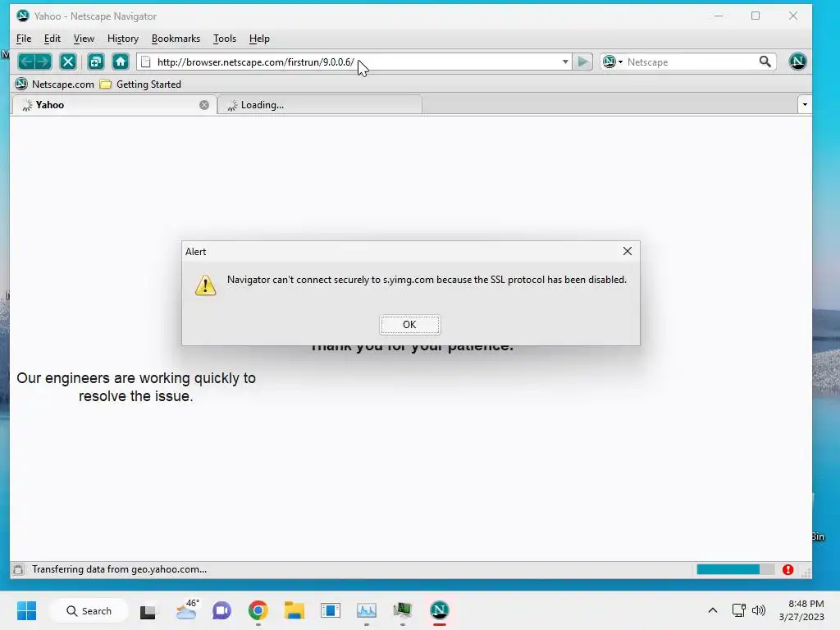The width and height of the screenshot is (840, 630).
Task: Click the SSL protocol disabled message text
Action: 427,280
